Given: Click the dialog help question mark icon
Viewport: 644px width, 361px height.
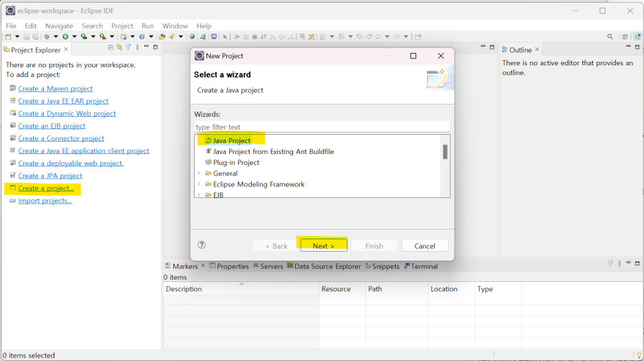Looking at the screenshot, I should point(201,245).
